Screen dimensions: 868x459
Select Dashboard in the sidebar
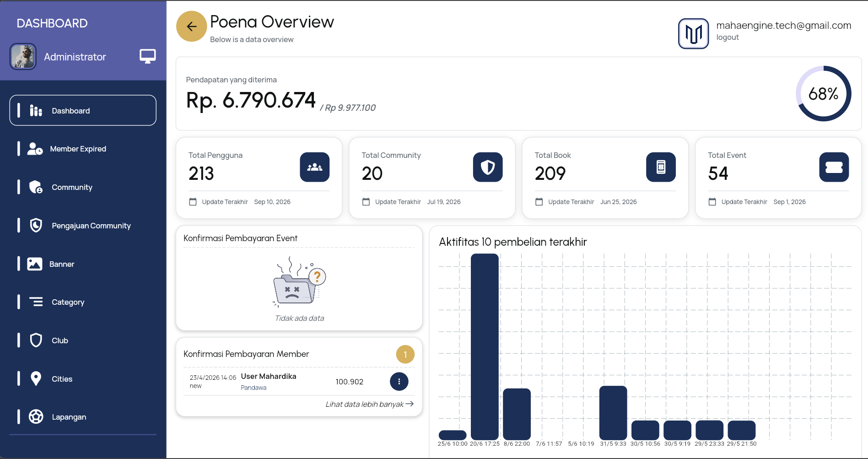pyautogui.click(x=83, y=110)
